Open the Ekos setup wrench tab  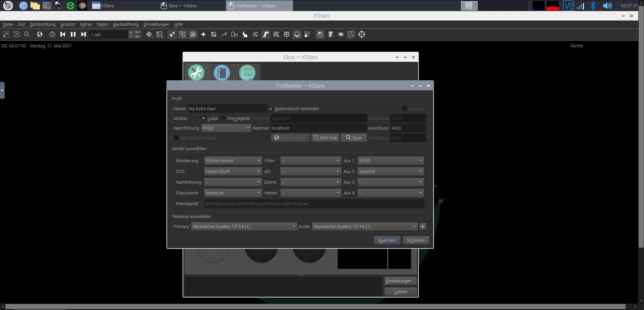197,72
